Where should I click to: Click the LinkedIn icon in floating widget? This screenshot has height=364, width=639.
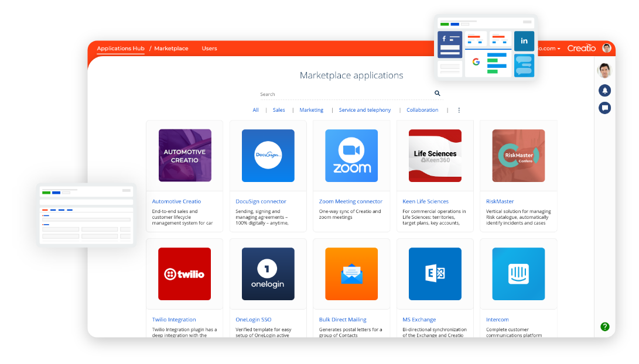tap(524, 41)
